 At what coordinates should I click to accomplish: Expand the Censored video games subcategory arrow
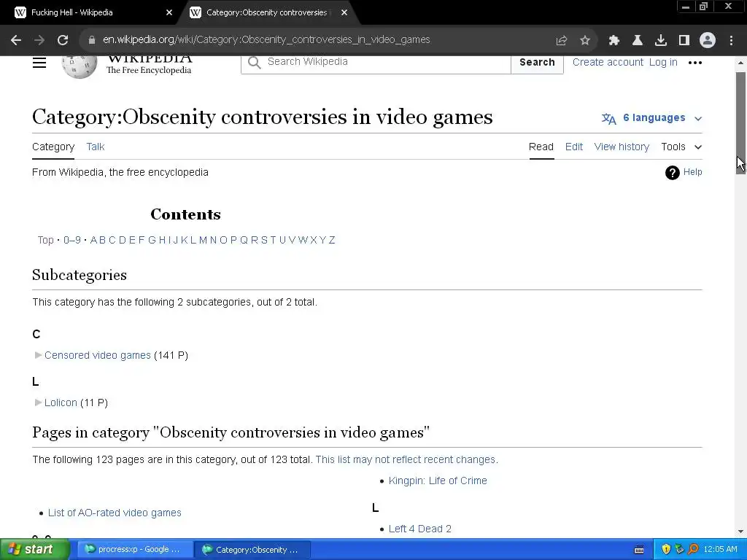point(38,355)
